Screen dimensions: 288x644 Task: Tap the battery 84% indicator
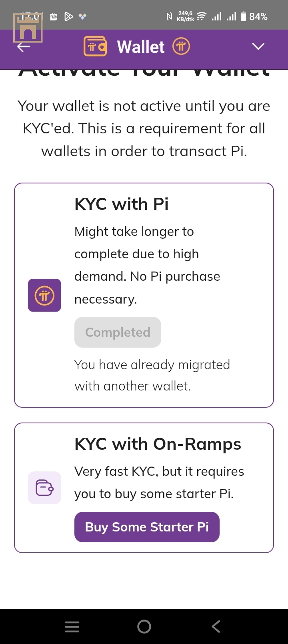(254, 16)
